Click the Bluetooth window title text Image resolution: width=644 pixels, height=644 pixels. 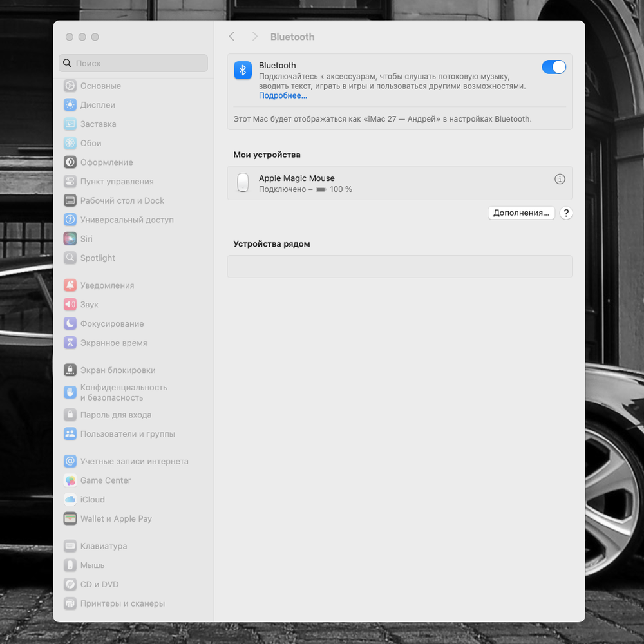[292, 37]
